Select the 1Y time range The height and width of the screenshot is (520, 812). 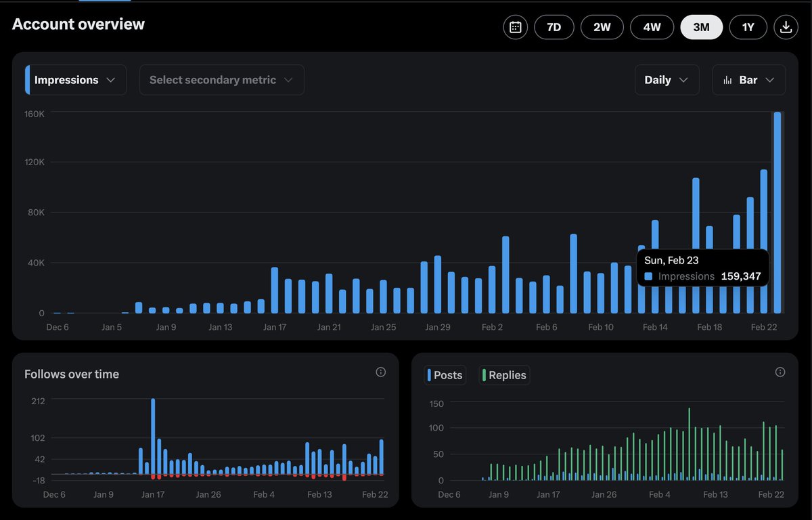(748, 27)
